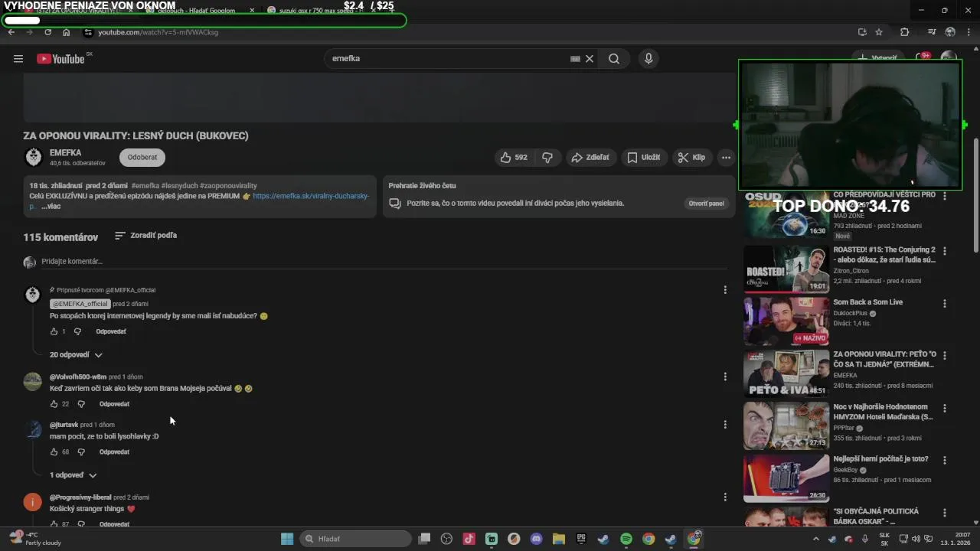
Task: Open the Windows taskbar search box
Action: click(x=355, y=539)
